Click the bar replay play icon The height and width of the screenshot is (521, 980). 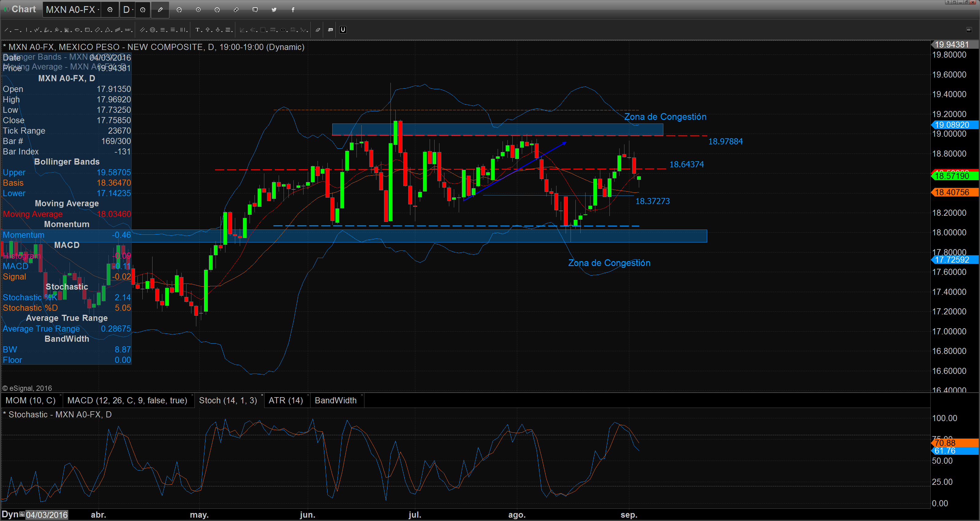point(198,10)
